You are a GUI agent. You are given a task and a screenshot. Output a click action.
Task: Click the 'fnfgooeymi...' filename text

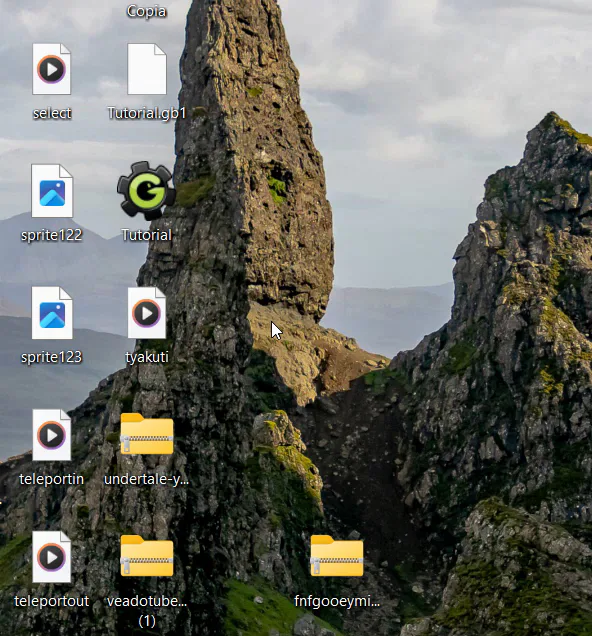pyautogui.click(x=337, y=602)
